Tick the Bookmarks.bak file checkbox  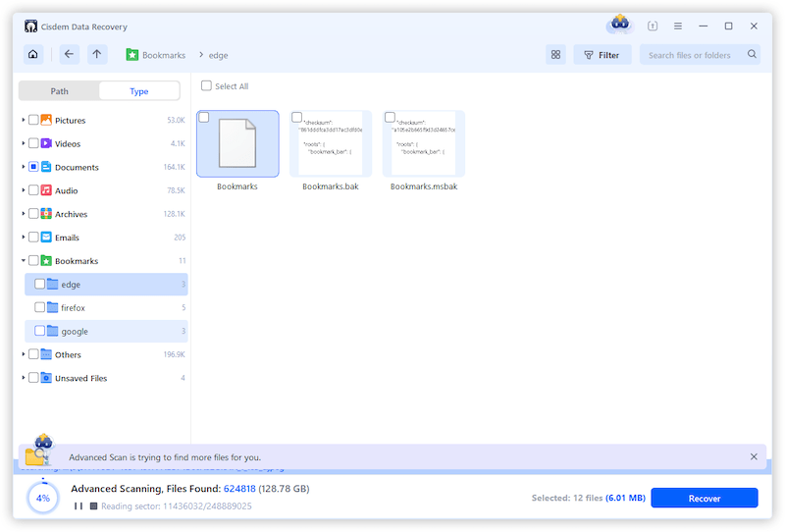(296, 118)
